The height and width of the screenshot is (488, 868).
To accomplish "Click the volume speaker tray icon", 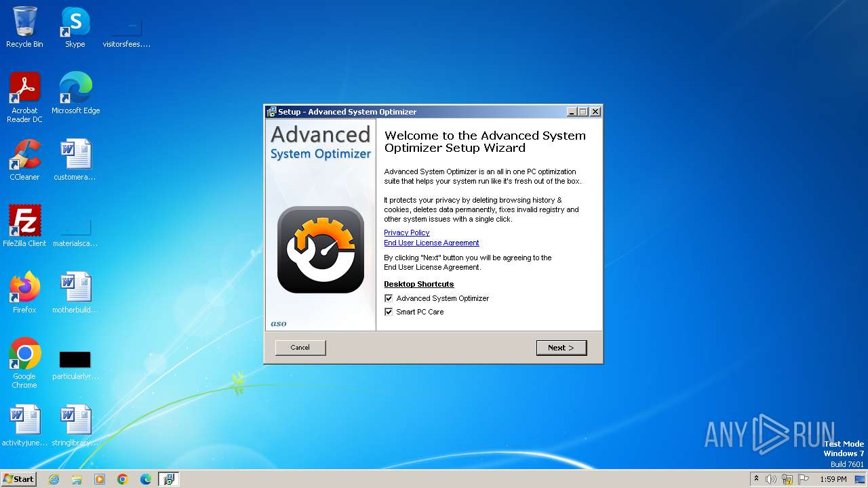I will (x=771, y=479).
